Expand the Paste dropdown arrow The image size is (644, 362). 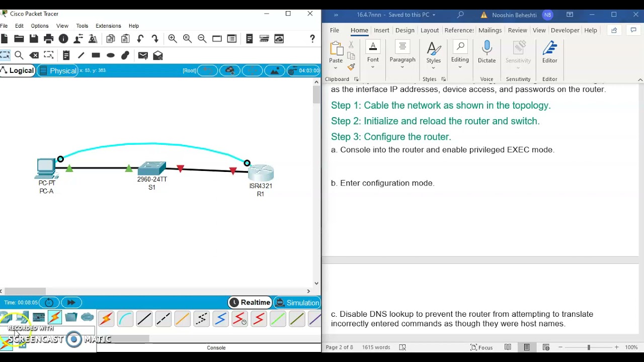point(336,67)
